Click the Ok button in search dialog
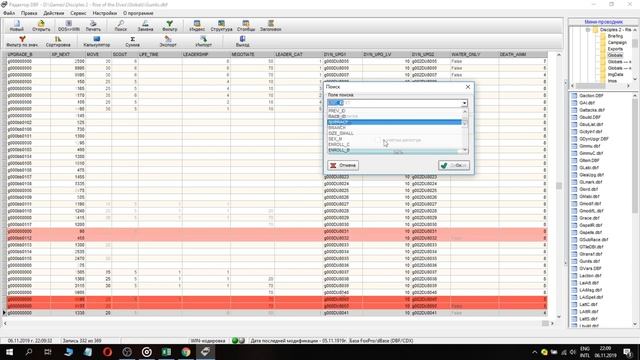The width and height of the screenshot is (640, 360). coord(454,165)
